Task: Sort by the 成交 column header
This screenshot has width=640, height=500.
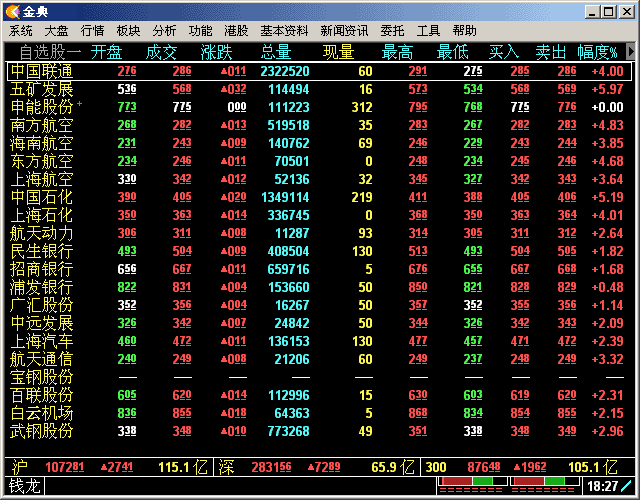Action: coord(161,52)
